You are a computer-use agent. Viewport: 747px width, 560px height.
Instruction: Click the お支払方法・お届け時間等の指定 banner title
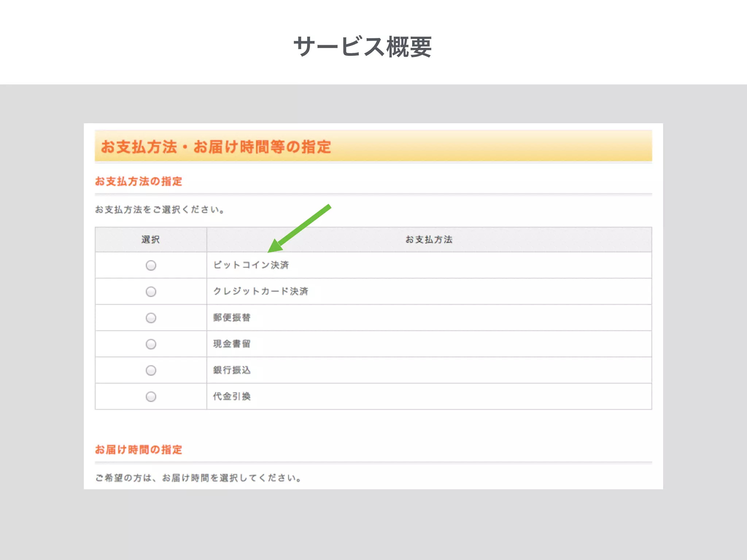pos(216,147)
